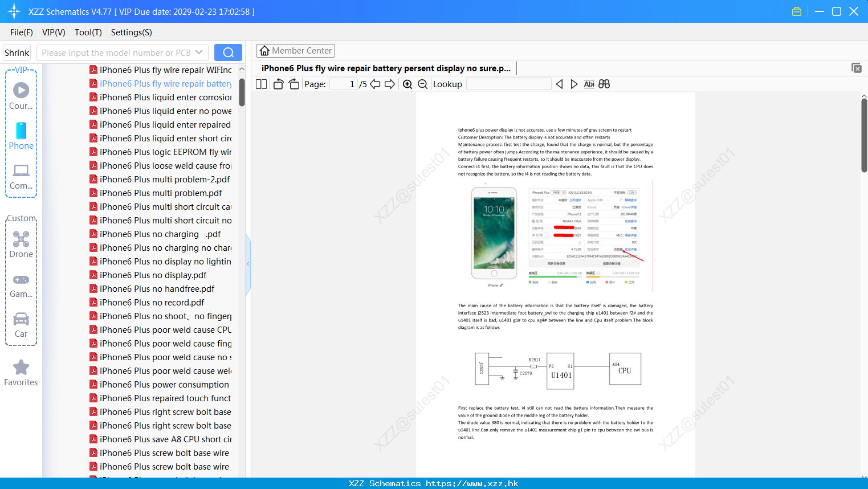Collapse the file list panel handle
The width and height of the screenshot is (868, 489).
point(248,264)
